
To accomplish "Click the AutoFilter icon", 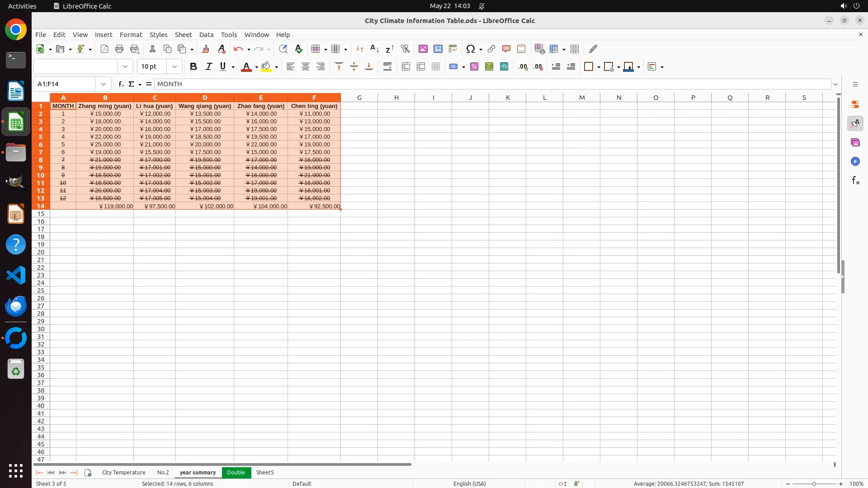I will pyautogui.click(x=405, y=49).
